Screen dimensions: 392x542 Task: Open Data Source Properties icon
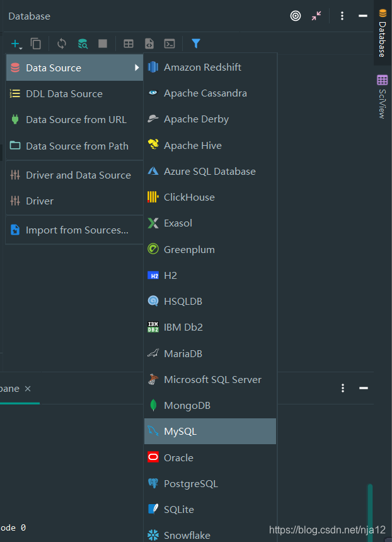click(83, 44)
